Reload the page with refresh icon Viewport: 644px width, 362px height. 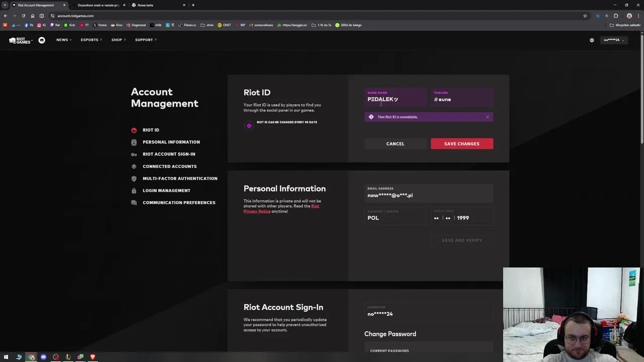point(24,16)
